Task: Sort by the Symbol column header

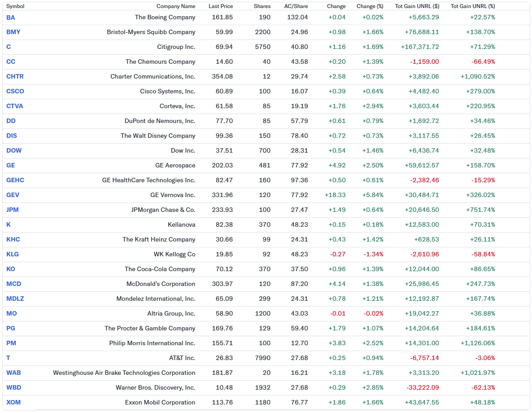Action: click(15, 6)
